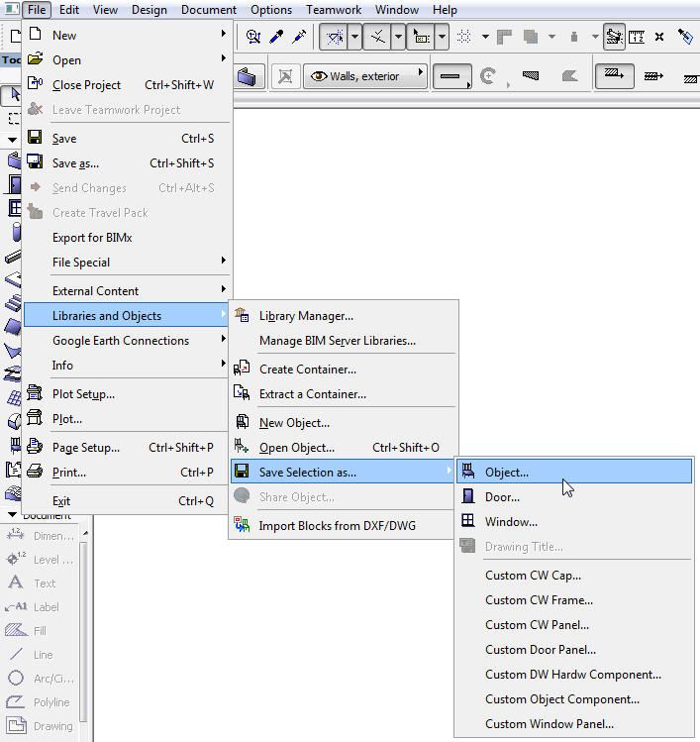Select the eyedropper pick up parameters icon
This screenshot has height=742, width=700.
[276, 37]
